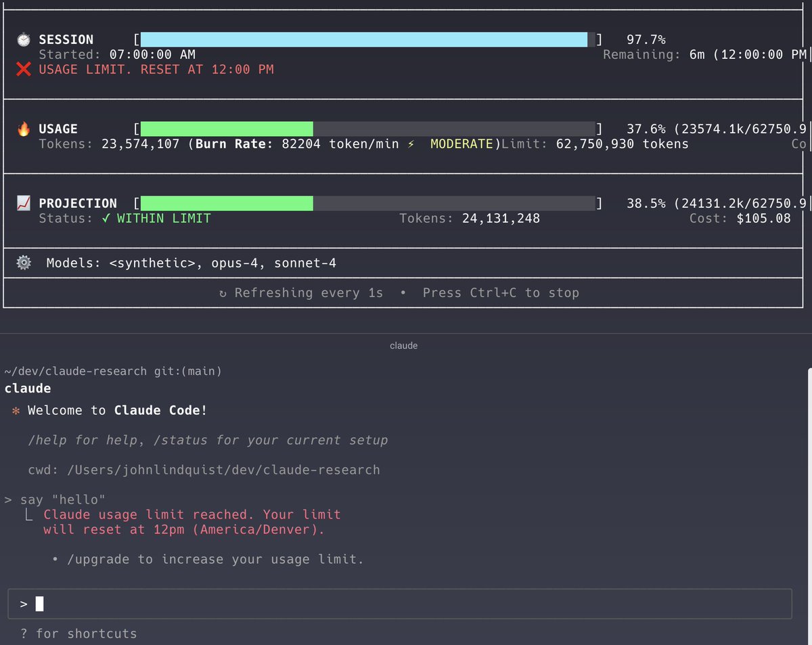Click the SESSION progress bar
This screenshot has width=812, height=645.
(x=367, y=39)
